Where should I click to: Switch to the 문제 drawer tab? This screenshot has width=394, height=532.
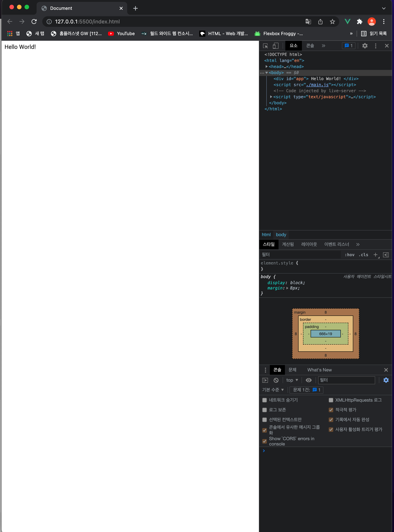[x=292, y=370]
